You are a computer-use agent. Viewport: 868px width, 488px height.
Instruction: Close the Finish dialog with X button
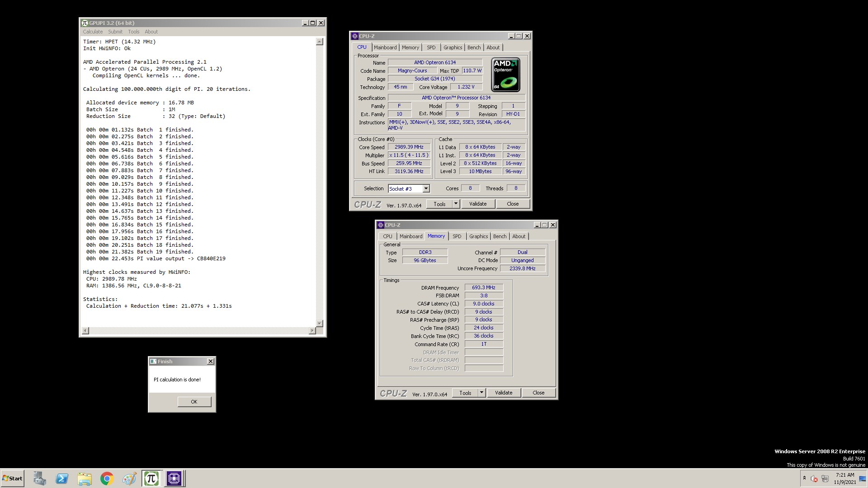click(x=210, y=361)
